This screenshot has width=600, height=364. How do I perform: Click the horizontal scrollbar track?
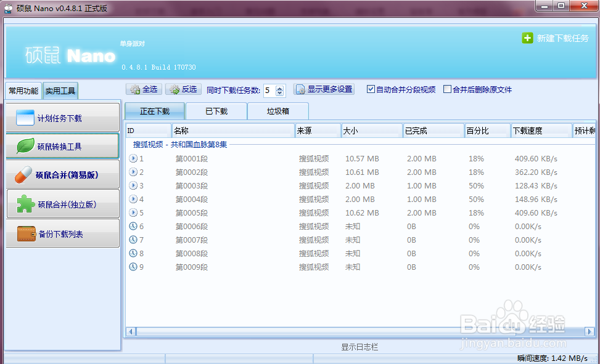(x=360, y=331)
